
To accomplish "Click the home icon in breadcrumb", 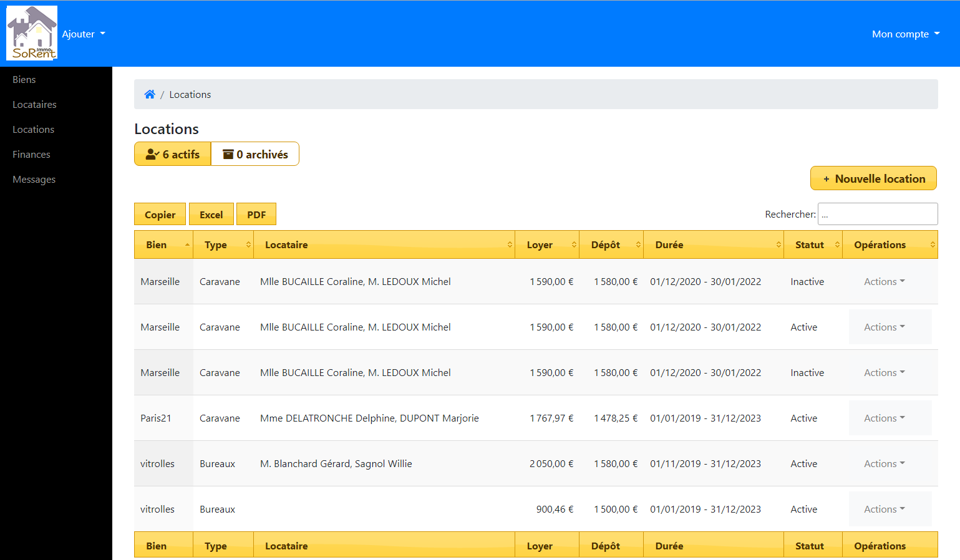I will pos(150,94).
